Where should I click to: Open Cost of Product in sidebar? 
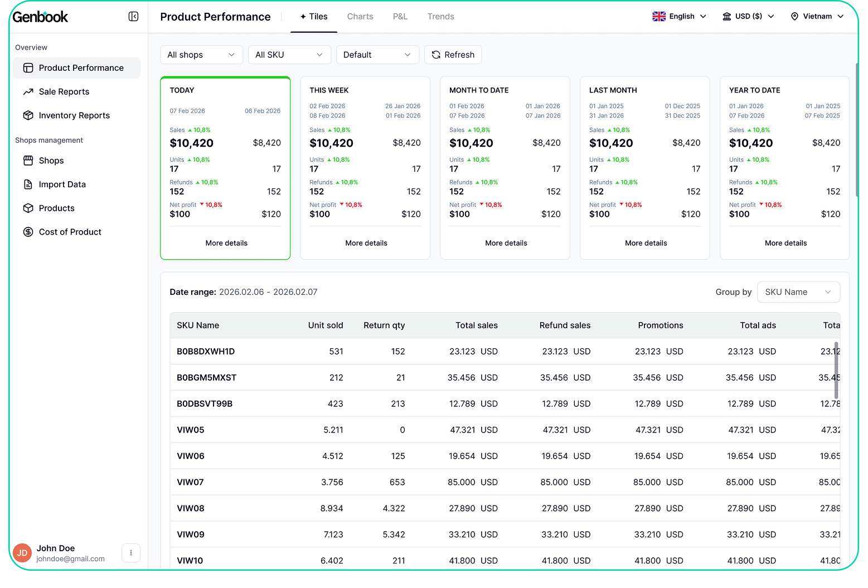(76, 232)
